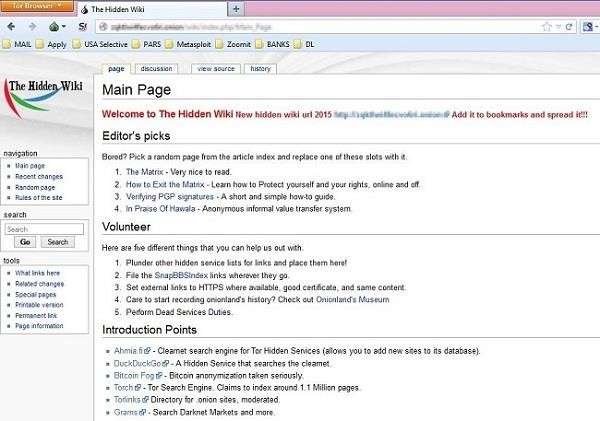
Task: Open Verifying PGP signatures link
Action: coord(170,197)
